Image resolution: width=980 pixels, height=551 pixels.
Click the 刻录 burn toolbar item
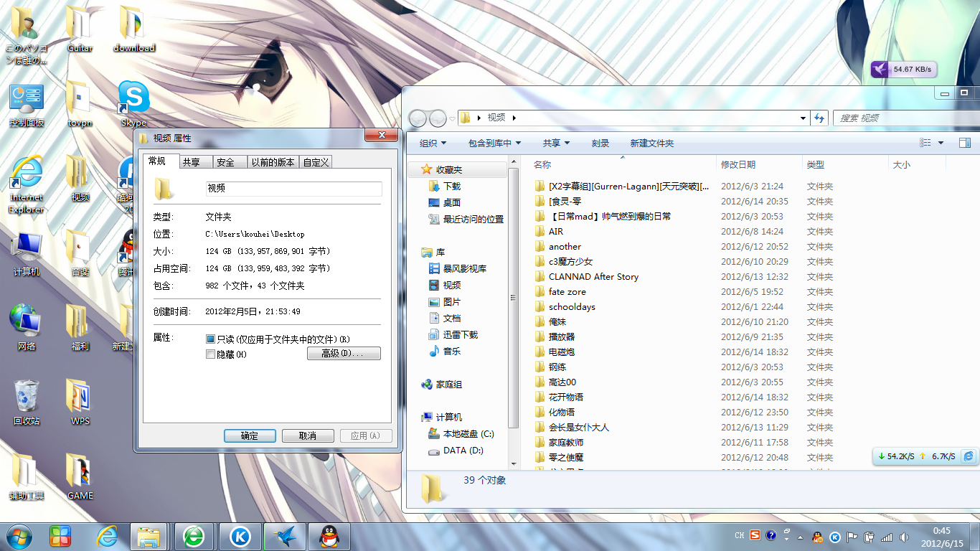pos(600,143)
